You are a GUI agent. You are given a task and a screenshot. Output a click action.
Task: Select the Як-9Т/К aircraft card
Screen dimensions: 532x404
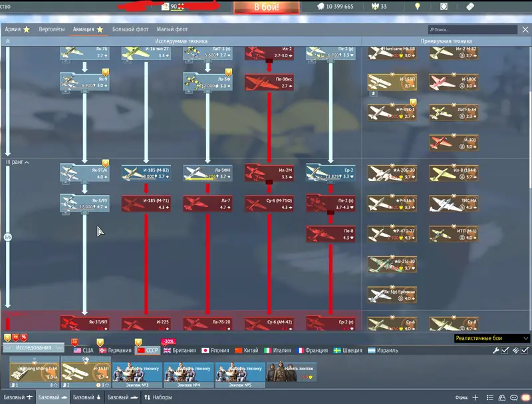tap(84, 174)
